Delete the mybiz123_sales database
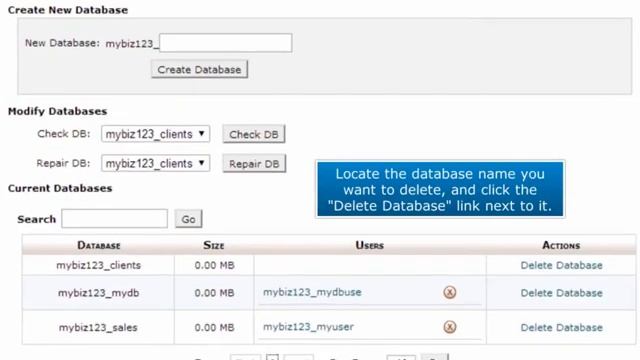This screenshot has height=360, width=640. 561,327
